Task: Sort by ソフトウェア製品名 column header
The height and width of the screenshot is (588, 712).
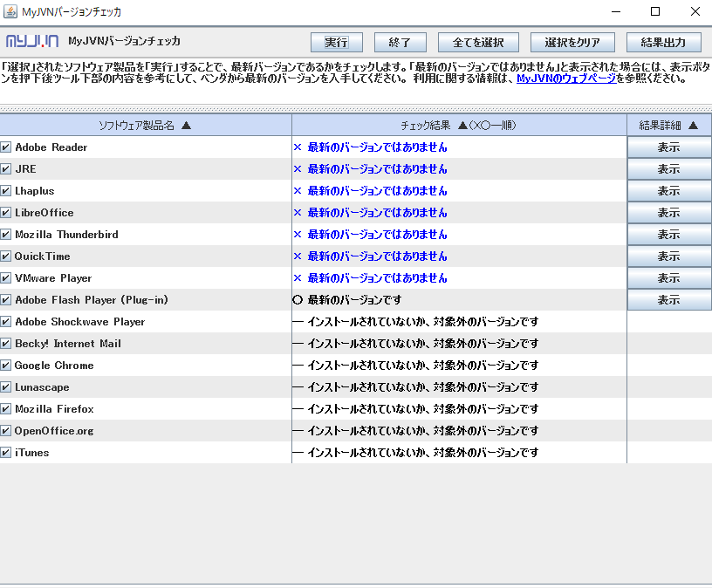Action: point(146,126)
